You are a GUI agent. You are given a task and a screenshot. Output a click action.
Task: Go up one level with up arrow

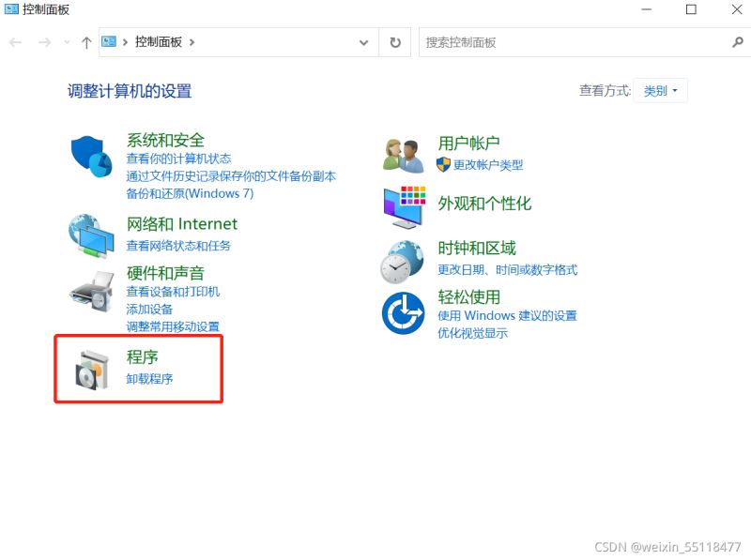tap(86, 42)
